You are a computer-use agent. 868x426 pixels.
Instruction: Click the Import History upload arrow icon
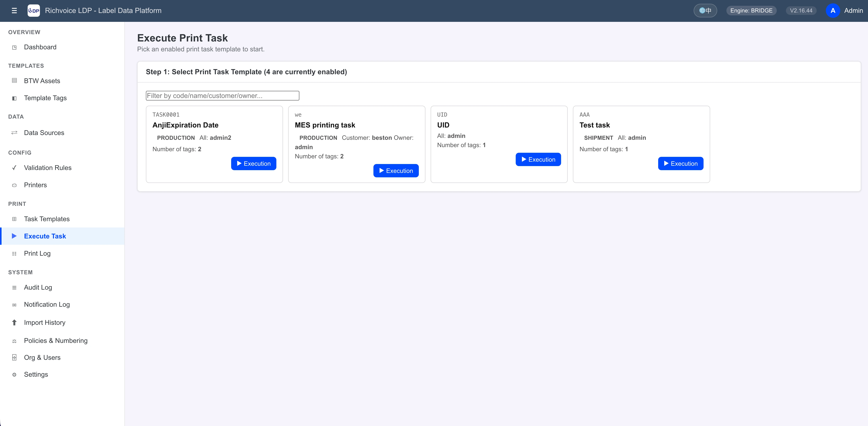(x=14, y=323)
